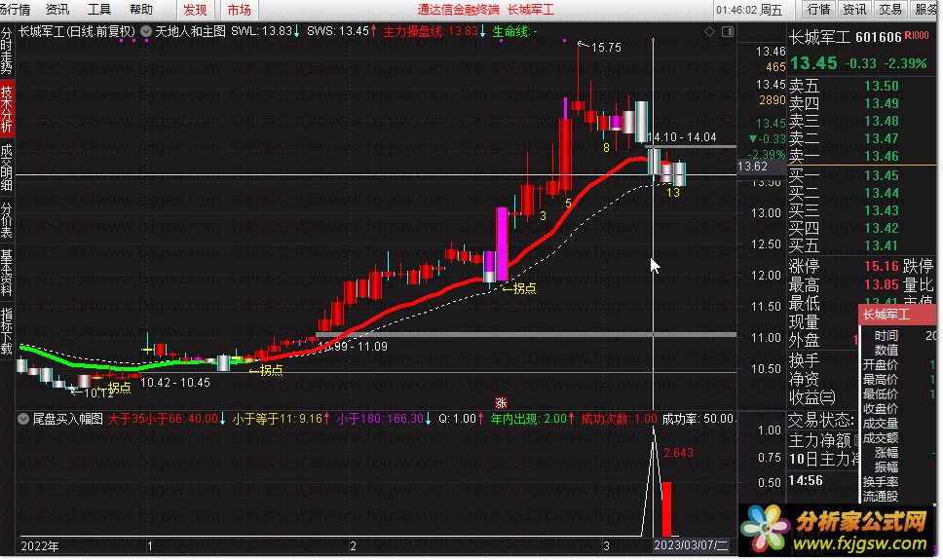The width and height of the screenshot is (943, 560).
Task: Click the 分析家公式网 logo
Action: [x=837, y=530]
